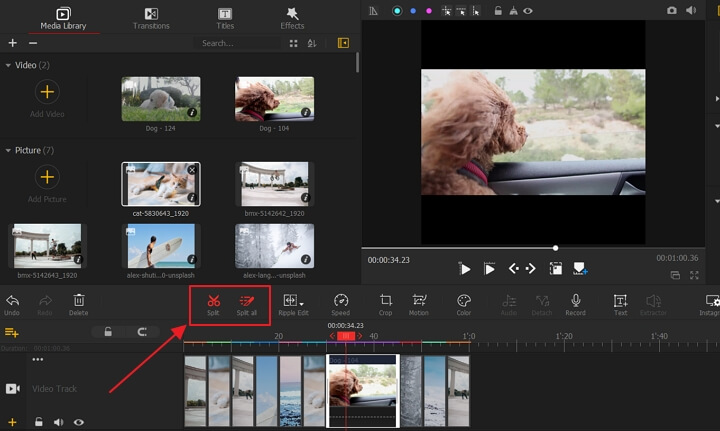Select the Split all tool
Screen dimensions: 720x431
coord(246,300)
